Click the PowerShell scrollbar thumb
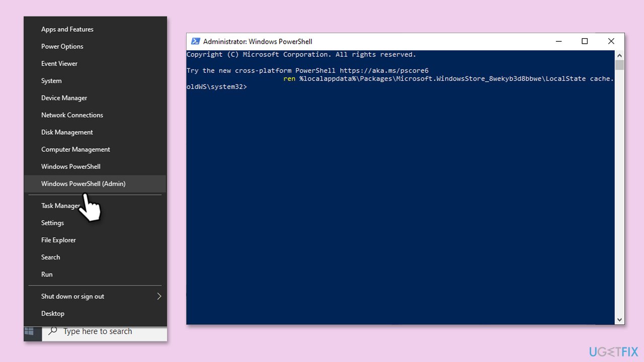 [x=620, y=65]
